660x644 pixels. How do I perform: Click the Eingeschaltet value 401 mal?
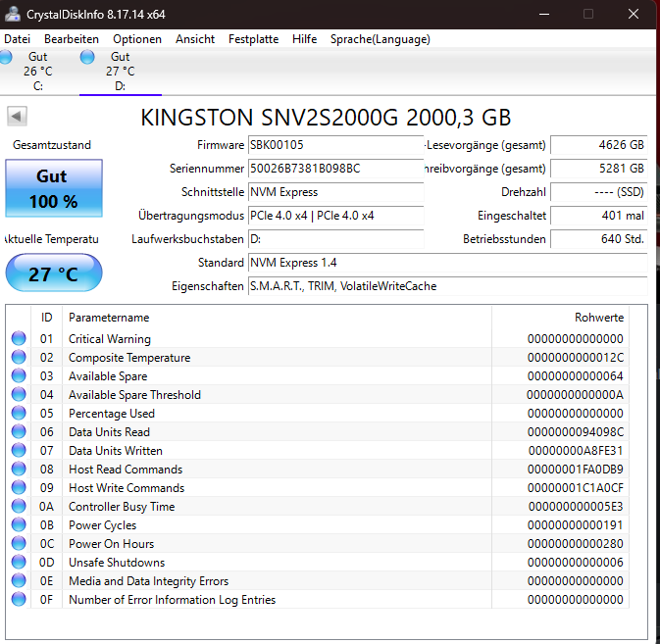[598, 216]
